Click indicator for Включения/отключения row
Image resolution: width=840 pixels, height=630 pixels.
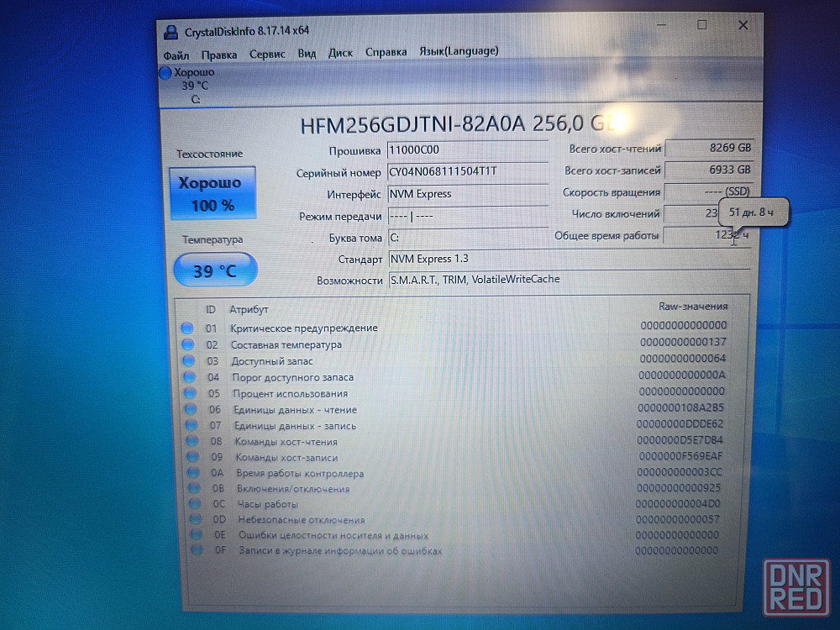(194, 488)
